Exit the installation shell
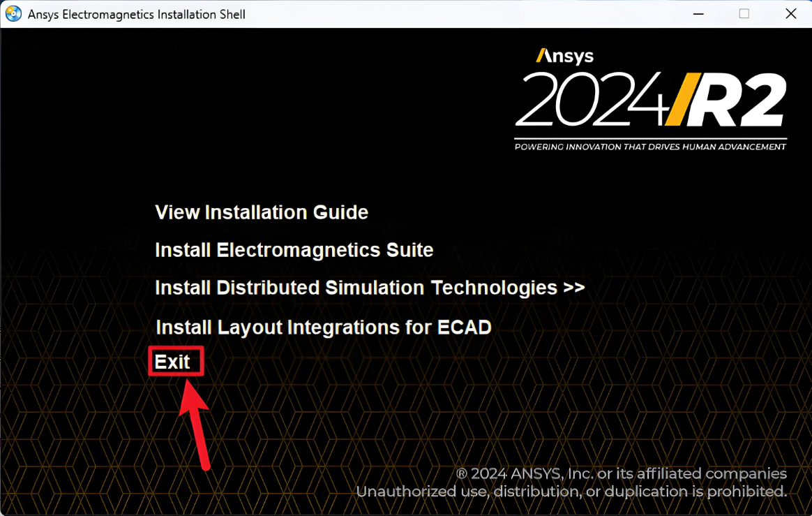This screenshot has width=812, height=516. click(172, 362)
